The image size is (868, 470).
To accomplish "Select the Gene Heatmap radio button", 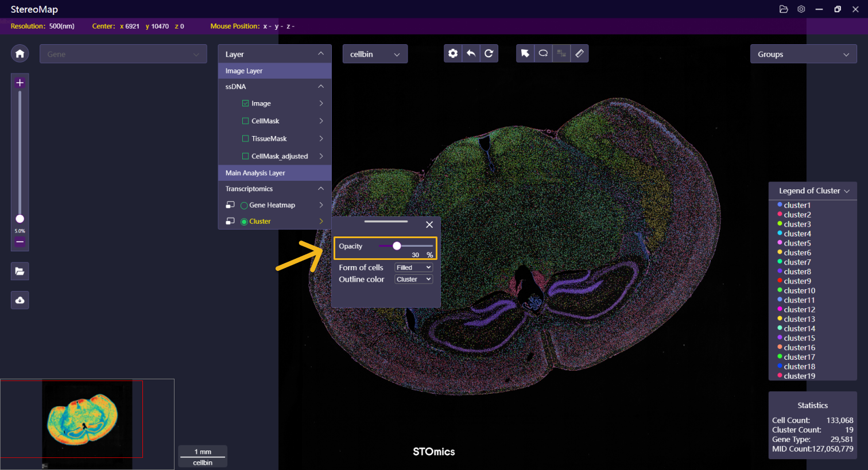I will [x=244, y=205].
